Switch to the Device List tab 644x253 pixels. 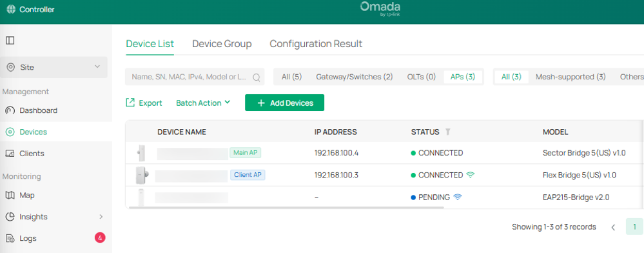pos(150,44)
